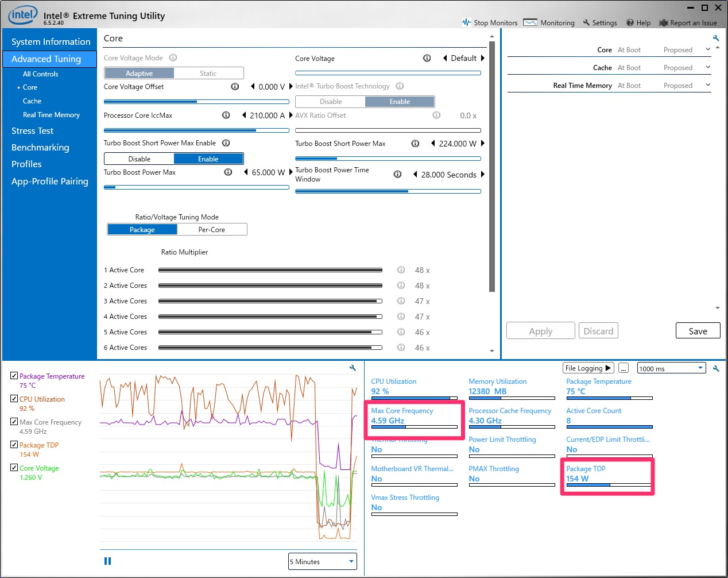Increase Turbo Boost Power Max with right arrow
The width and height of the screenshot is (728, 578).
(x=291, y=172)
